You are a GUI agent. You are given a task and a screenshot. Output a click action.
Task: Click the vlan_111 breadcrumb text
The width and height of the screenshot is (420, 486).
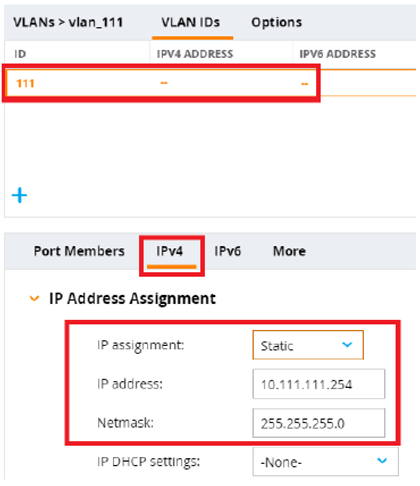point(96,22)
